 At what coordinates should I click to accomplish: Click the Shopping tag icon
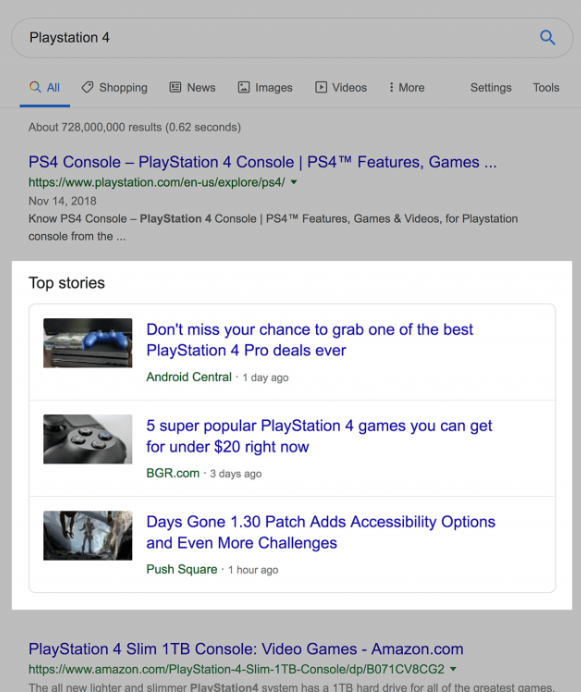click(87, 87)
